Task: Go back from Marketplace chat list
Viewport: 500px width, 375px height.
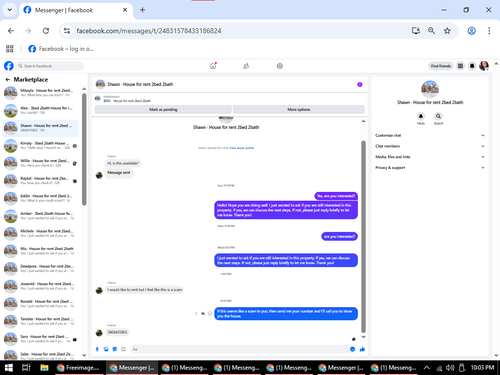Action: [x=8, y=80]
